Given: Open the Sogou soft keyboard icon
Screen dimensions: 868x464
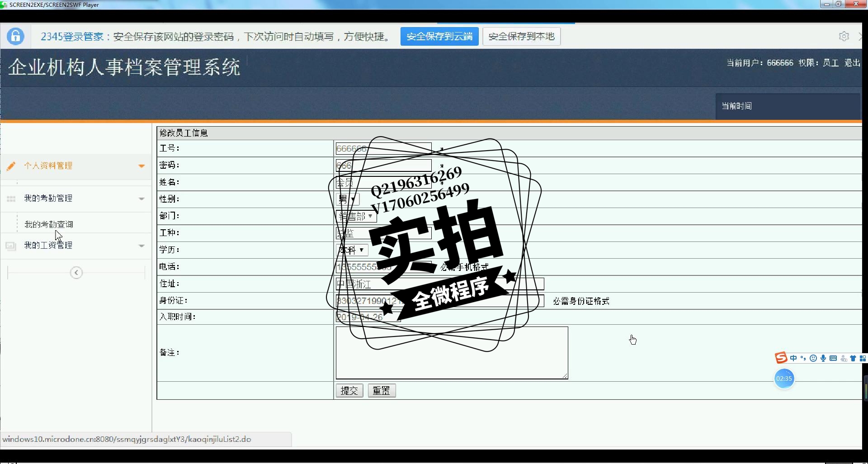Looking at the screenshot, I should (x=833, y=358).
